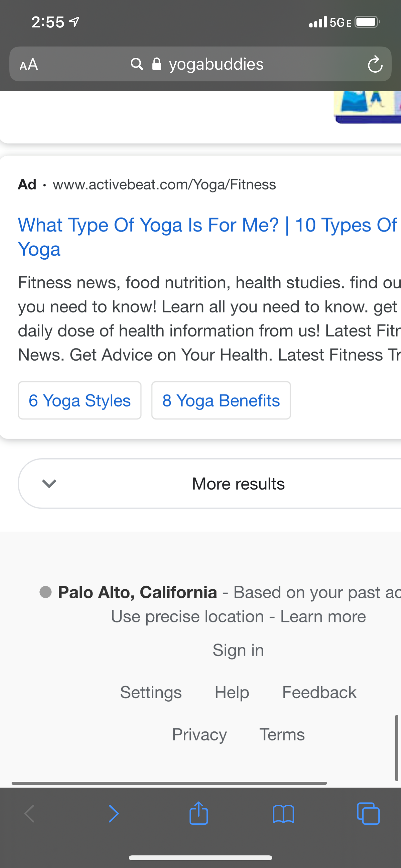Tap the search magnifier icon in address bar
The width and height of the screenshot is (401, 868).
point(137,64)
